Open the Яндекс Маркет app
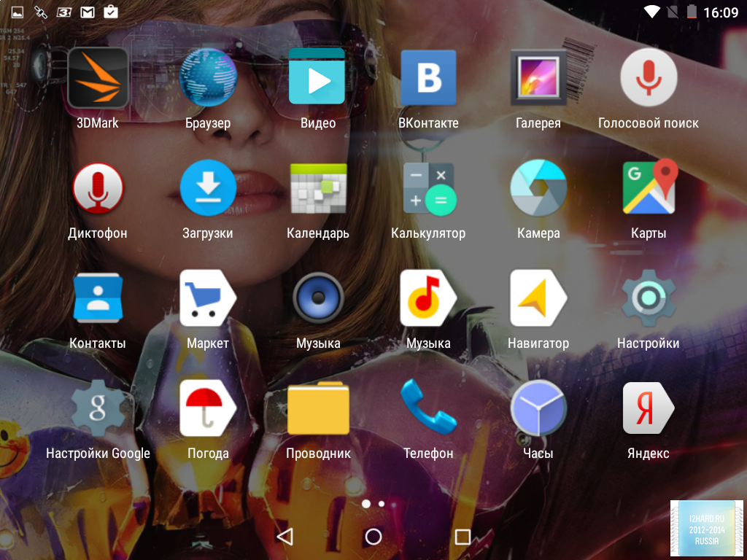The width and height of the screenshot is (747, 560). (x=208, y=298)
